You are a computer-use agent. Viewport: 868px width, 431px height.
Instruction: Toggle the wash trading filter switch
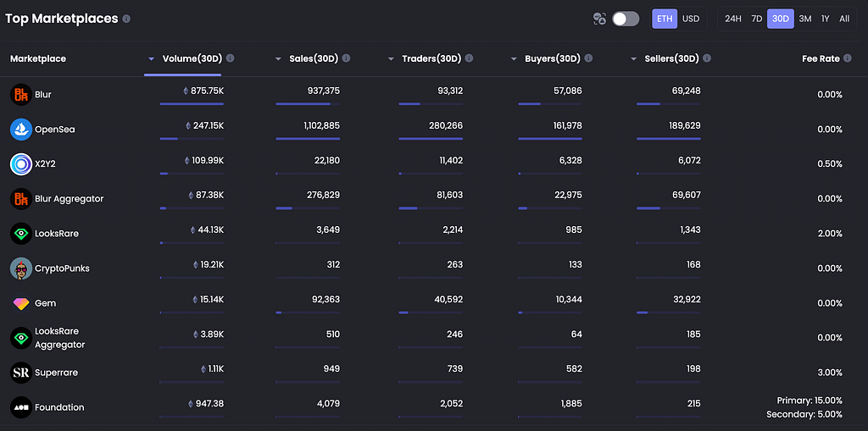click(x=626, y=19)
